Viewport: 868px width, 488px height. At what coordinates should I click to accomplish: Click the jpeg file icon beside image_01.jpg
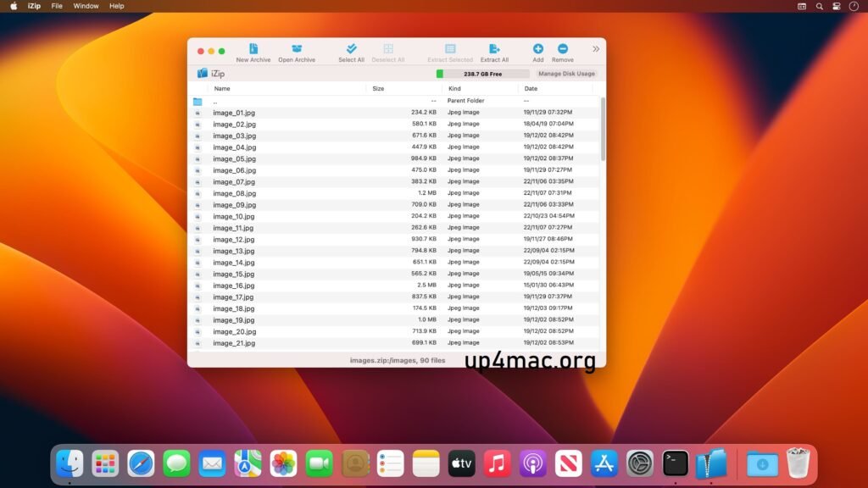coord(198,112)
